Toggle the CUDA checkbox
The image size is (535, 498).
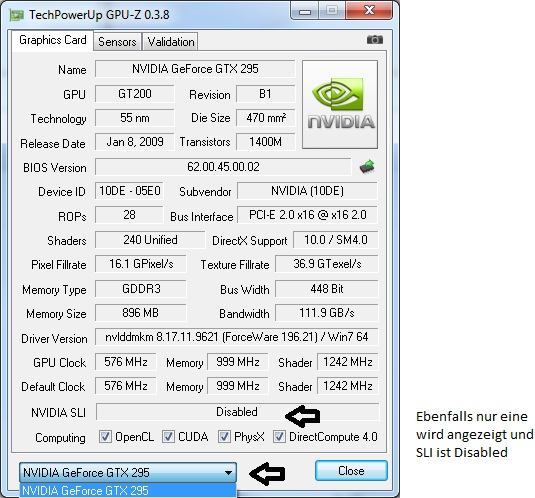168,437
